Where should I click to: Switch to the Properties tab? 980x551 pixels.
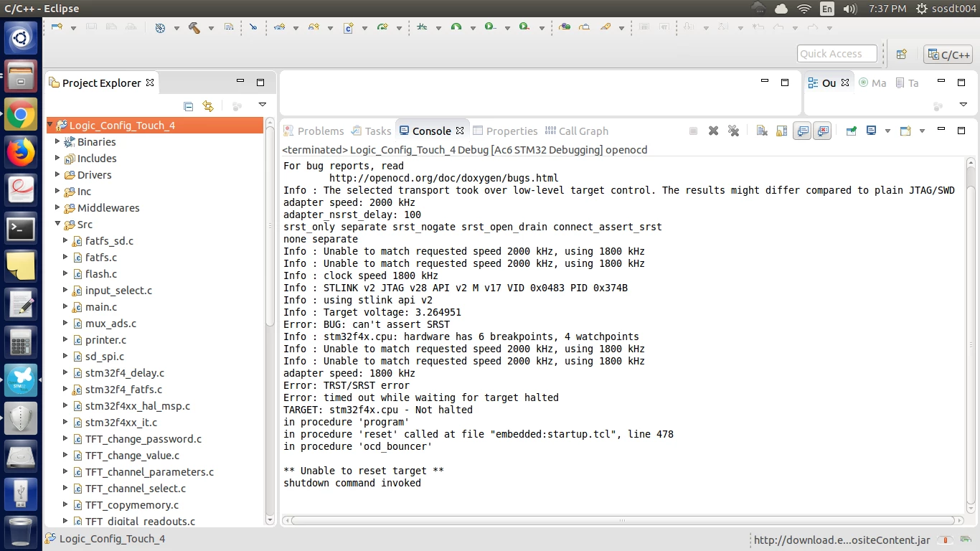point(506,131)
